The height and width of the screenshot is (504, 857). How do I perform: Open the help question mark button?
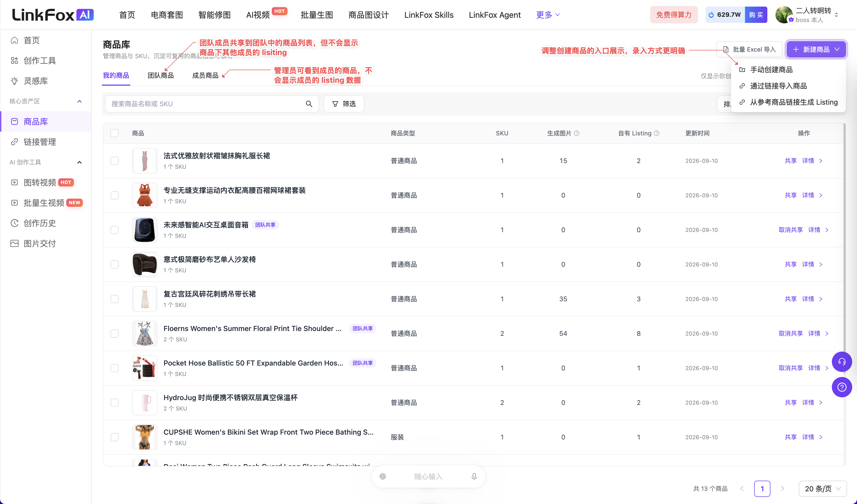[842, 387]
